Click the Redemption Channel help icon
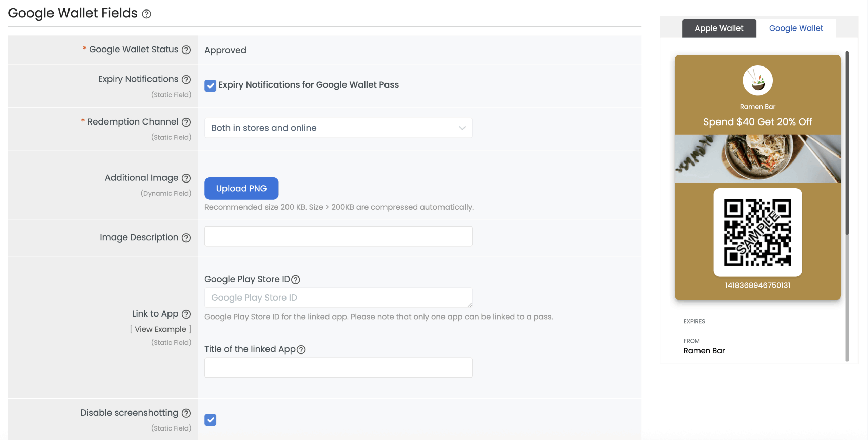The width and height of the screenshot is (868, 440). click(x=186, y=122)
